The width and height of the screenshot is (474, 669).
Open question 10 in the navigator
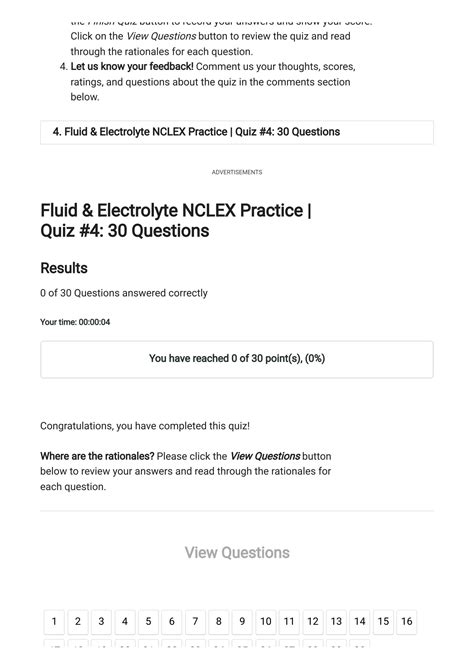266,621
